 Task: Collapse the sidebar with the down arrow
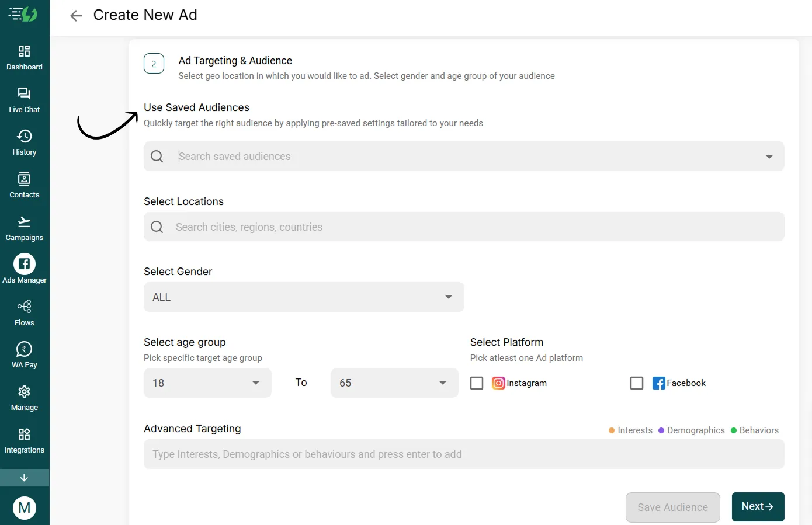pos(24,477)
